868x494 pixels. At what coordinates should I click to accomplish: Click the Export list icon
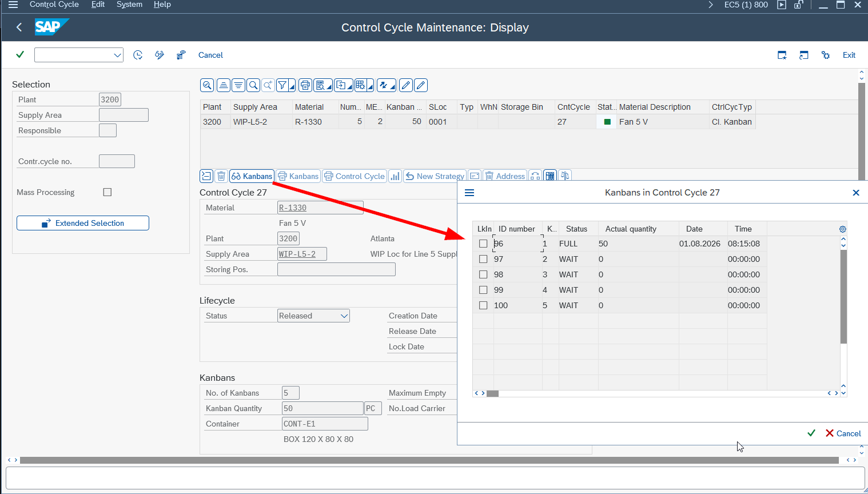341,85
